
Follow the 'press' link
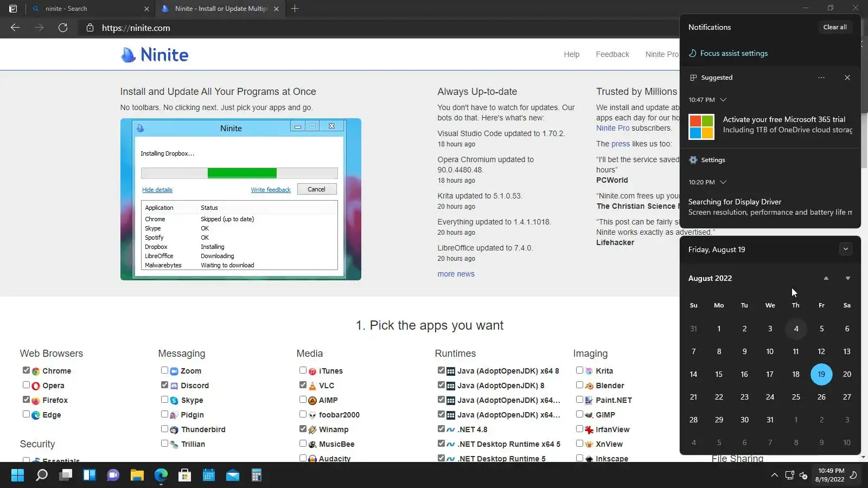621,144
